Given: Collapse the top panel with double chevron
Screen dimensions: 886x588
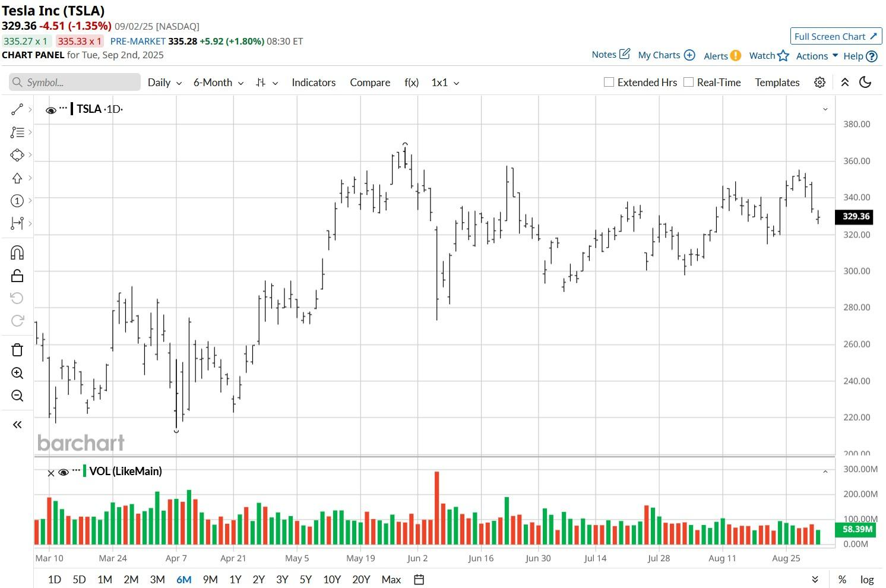Looking at the screenshot, I should click(x=844, y=83).
